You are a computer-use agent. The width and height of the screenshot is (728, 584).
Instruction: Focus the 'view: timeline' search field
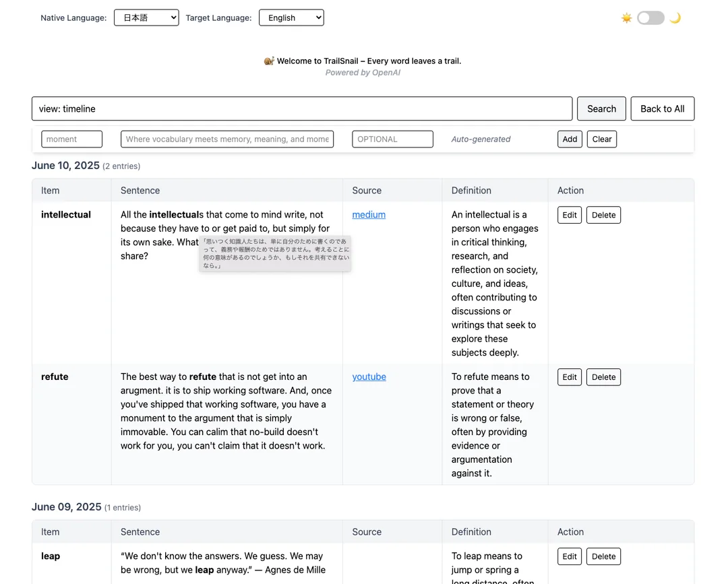coord(302,108)
